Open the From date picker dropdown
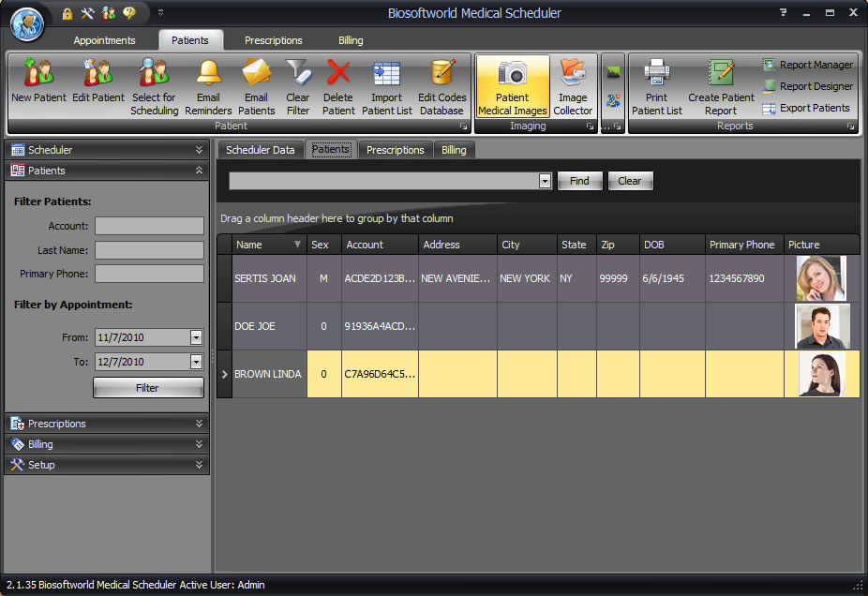This screenshot has height=596, width=868. click(196, 337)
